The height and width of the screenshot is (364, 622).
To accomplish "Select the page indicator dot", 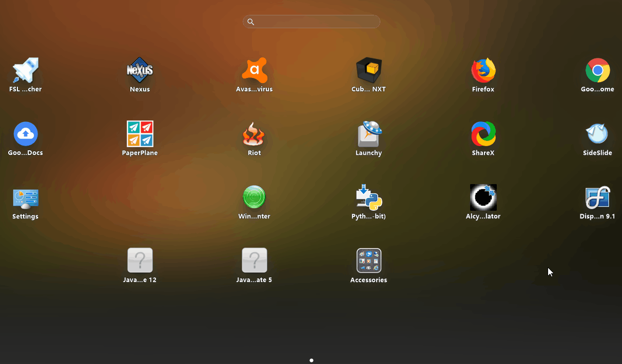I will point(312,360).
